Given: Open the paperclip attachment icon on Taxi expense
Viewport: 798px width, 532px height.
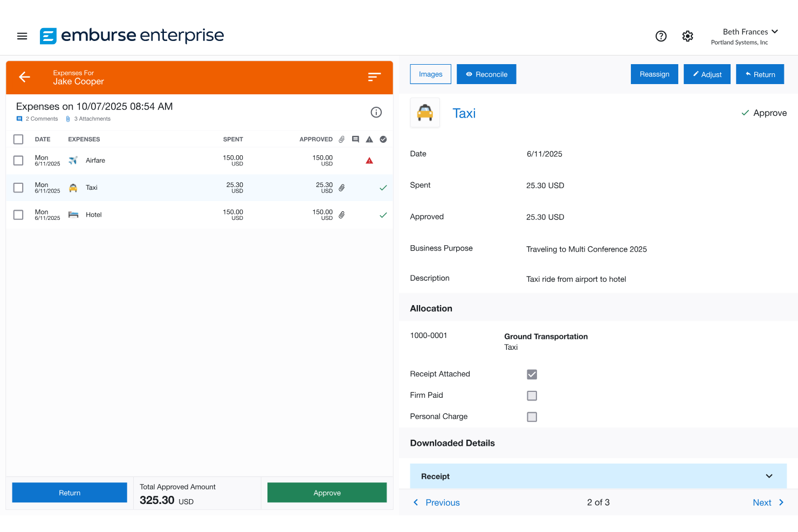Looking at the screenshot, I should point(342,188).
